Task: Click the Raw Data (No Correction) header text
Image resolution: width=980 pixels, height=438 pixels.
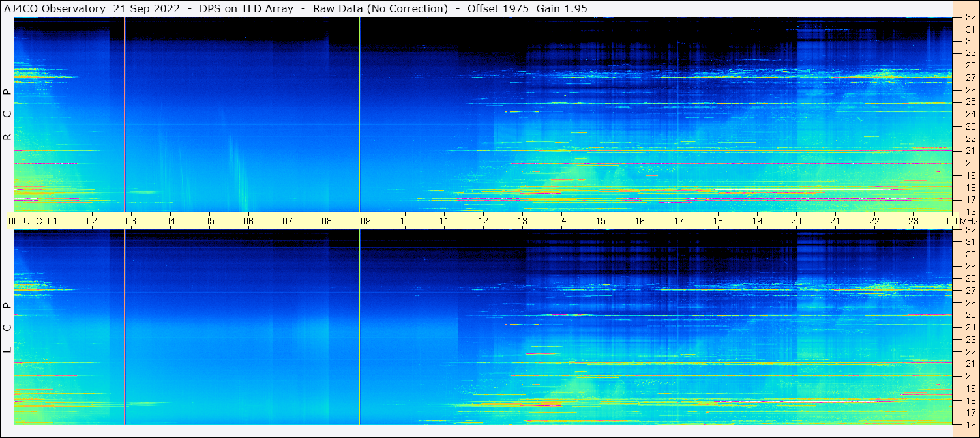Action: click(380, 8)
